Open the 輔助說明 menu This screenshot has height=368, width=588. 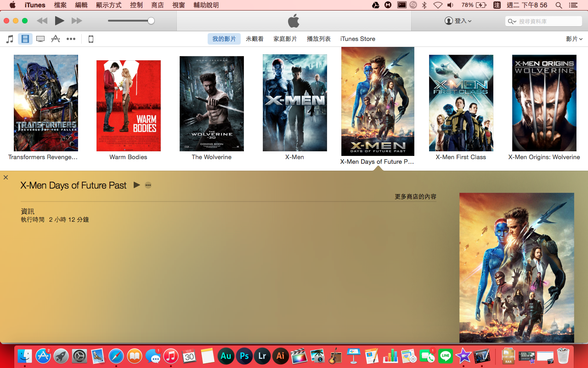[x=206, y=5]
